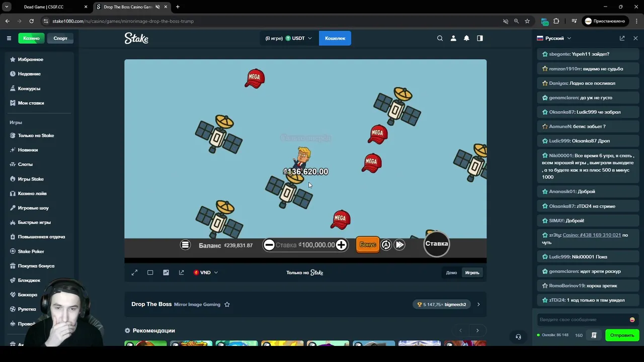Open the site search magnifier
Screen dimensions: 644x362
pyautogui.click(x=440, y=38)
